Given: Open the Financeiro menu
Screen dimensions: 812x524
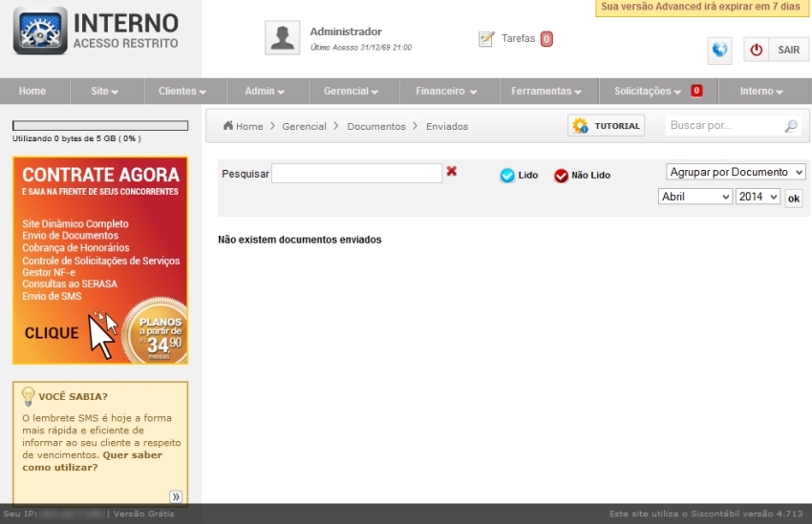Looking at the screenshot, I should (x=445, y=92).
